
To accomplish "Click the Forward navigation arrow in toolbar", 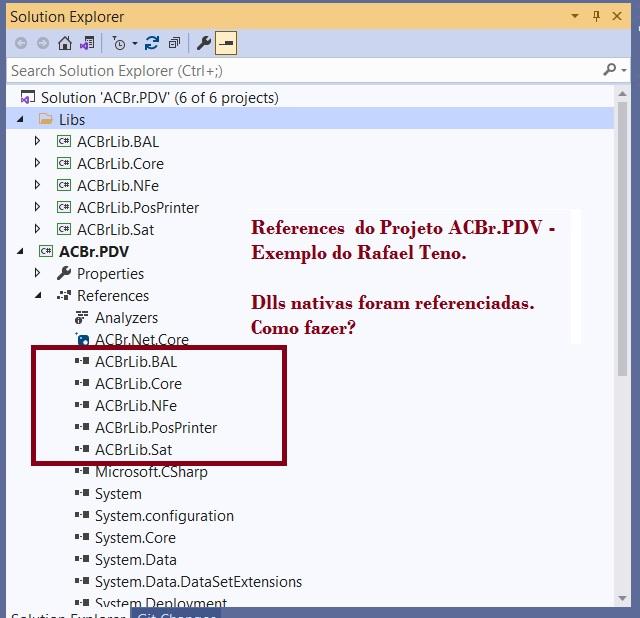I will point(43,43).
